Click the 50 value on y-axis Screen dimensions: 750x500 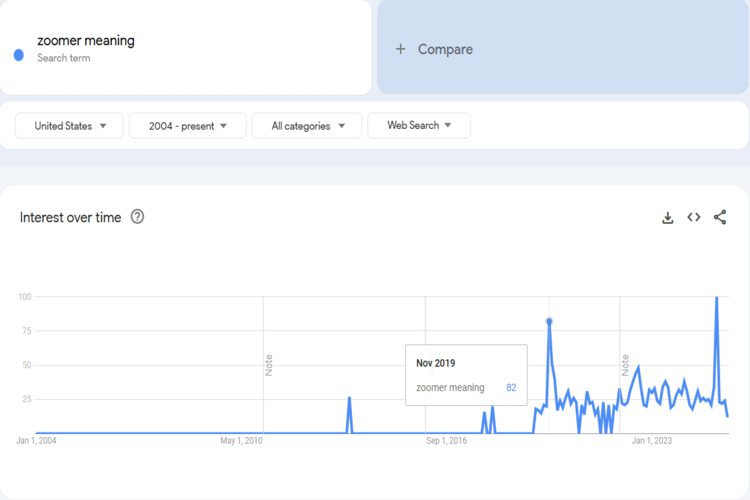click(27, 365)
